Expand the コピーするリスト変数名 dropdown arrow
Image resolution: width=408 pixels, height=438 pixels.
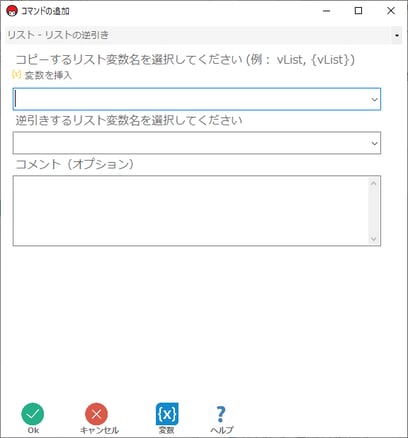coord(374,99)
